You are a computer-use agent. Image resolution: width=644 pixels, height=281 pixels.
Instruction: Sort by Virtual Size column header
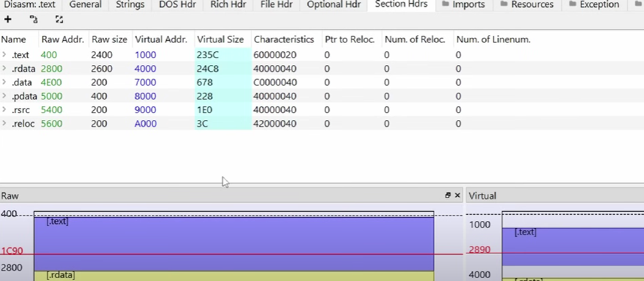coord(220,40)
